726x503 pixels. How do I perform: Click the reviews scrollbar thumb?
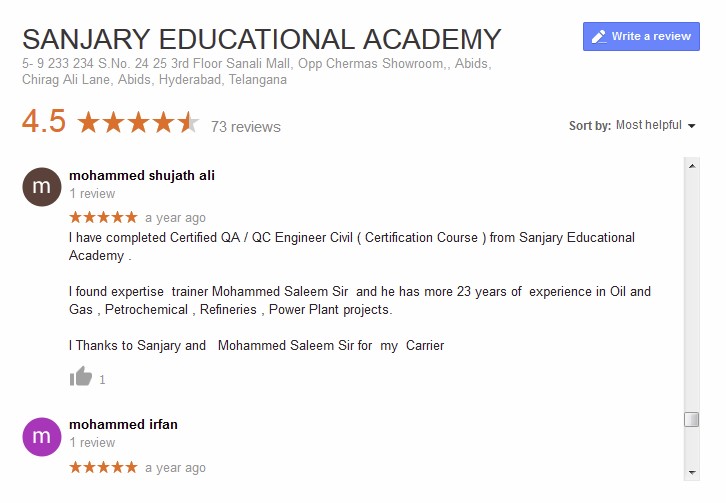(x=691, y=419)
